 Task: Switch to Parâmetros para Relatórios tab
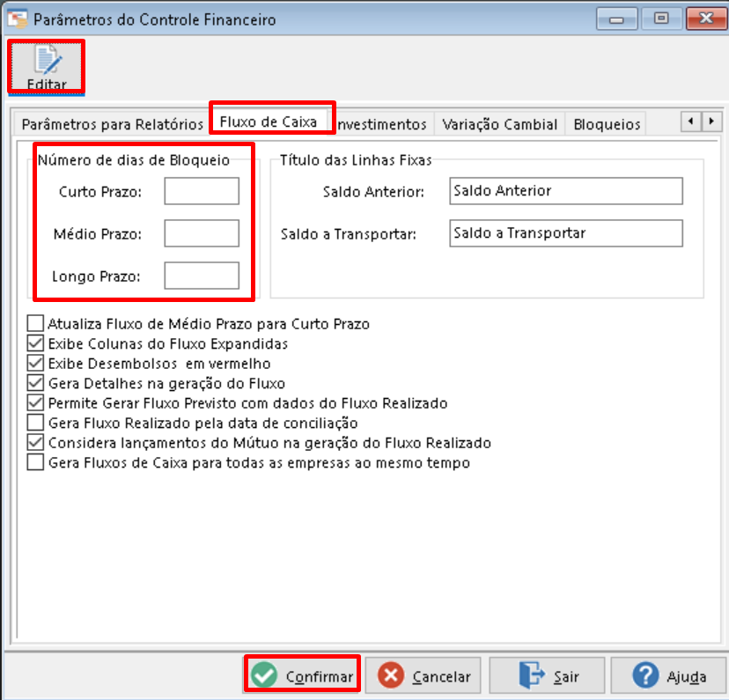(x=112, y=124)
